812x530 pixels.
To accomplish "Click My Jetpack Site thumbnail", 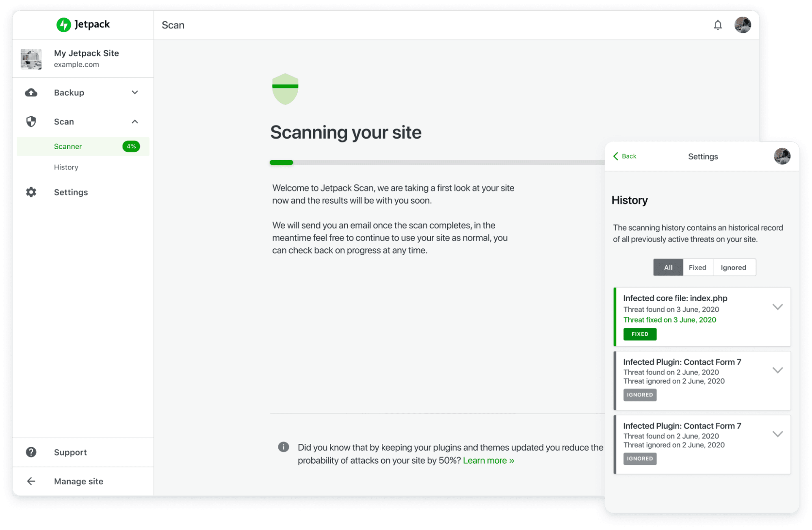I will pyautogui.click(x=31, y=59).
